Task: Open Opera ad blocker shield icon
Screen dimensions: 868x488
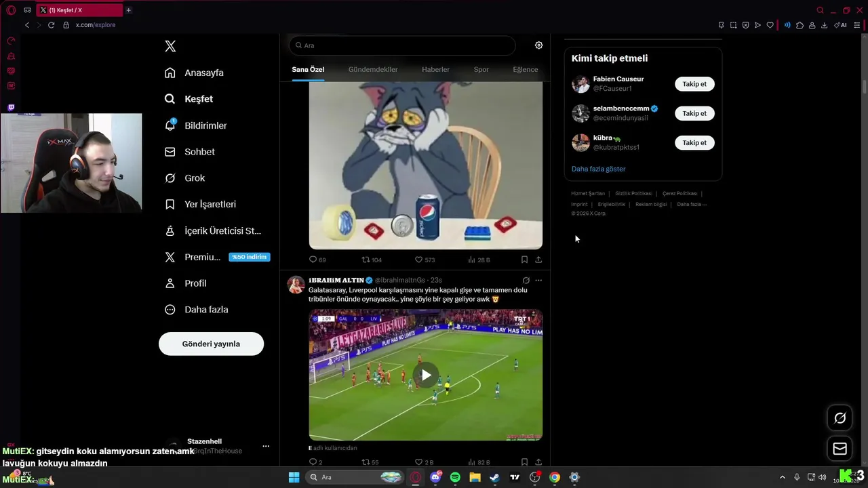Action: [x=745, y=25]
